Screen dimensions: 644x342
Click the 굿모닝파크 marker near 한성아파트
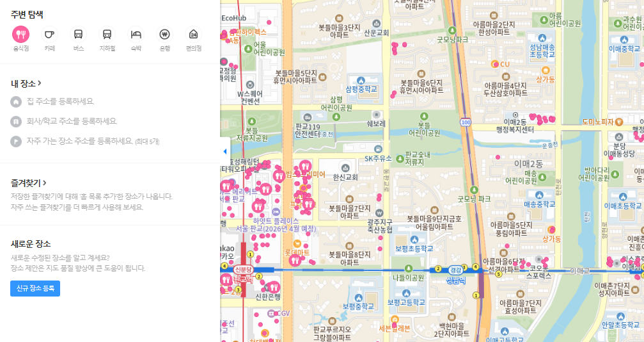point(452,31)
